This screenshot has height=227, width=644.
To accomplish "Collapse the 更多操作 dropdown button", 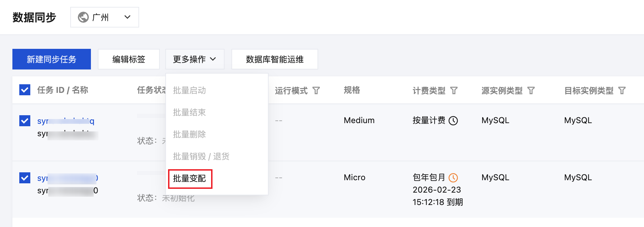I will 195,59.
